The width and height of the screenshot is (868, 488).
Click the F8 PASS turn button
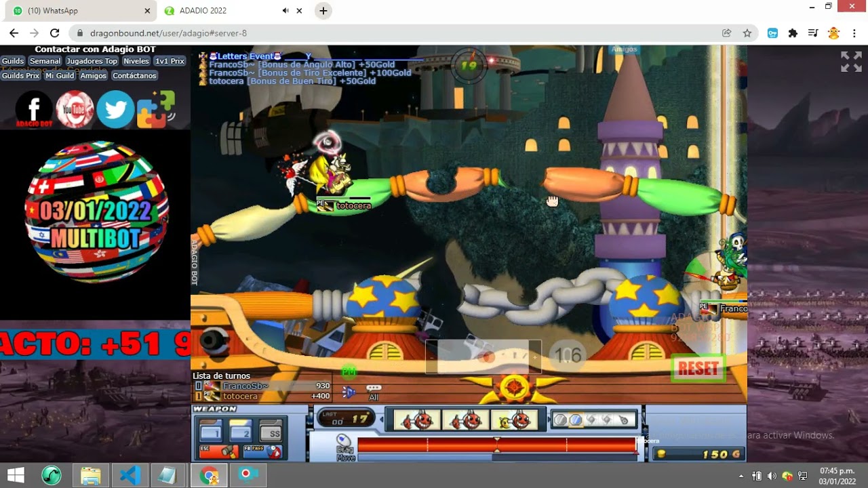[262, 451]
